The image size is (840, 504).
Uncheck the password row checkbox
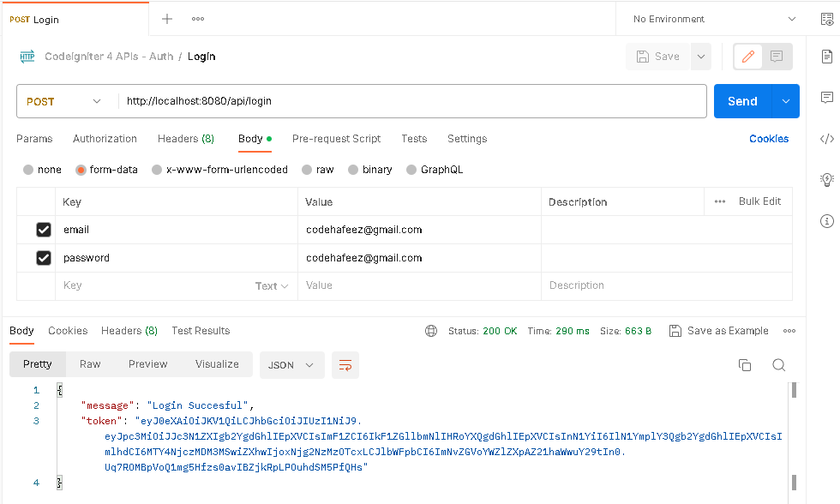44,258
